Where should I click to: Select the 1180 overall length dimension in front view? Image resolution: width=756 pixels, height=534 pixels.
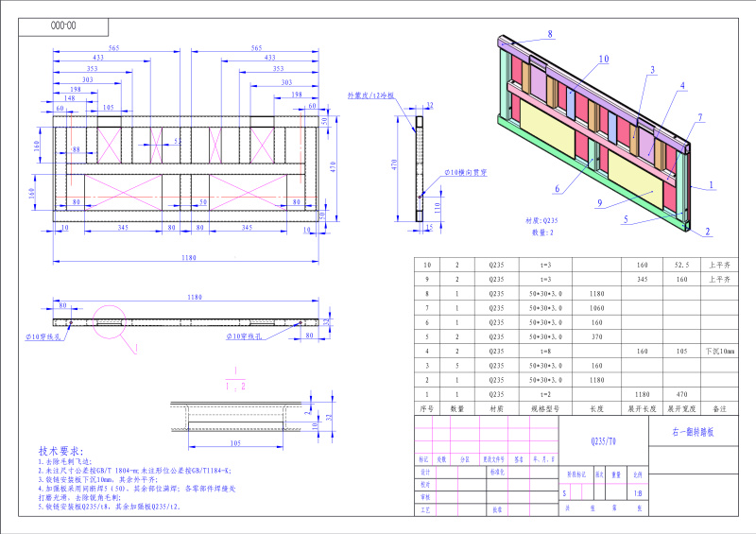coord(181,258)
